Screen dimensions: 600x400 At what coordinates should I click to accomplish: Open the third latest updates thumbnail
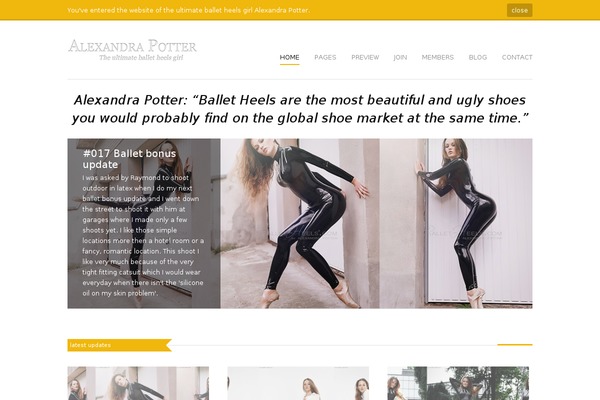click(x=458, y=383)
